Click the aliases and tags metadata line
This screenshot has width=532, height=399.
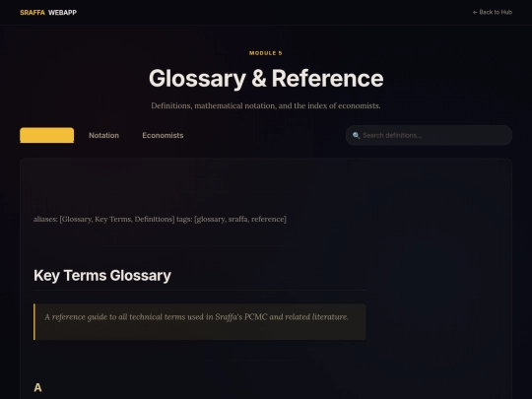(x=160, y=219)
